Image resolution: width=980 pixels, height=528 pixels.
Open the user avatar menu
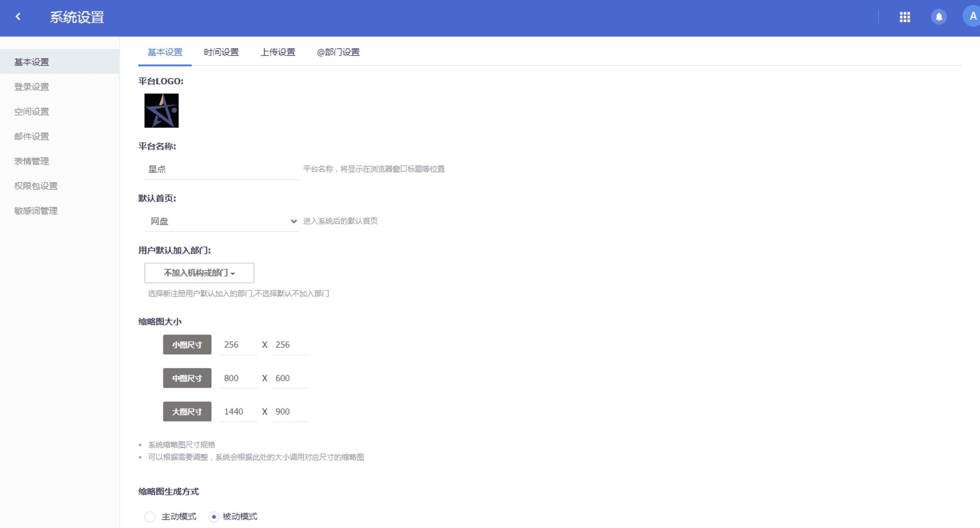click(x=972, y=17)
